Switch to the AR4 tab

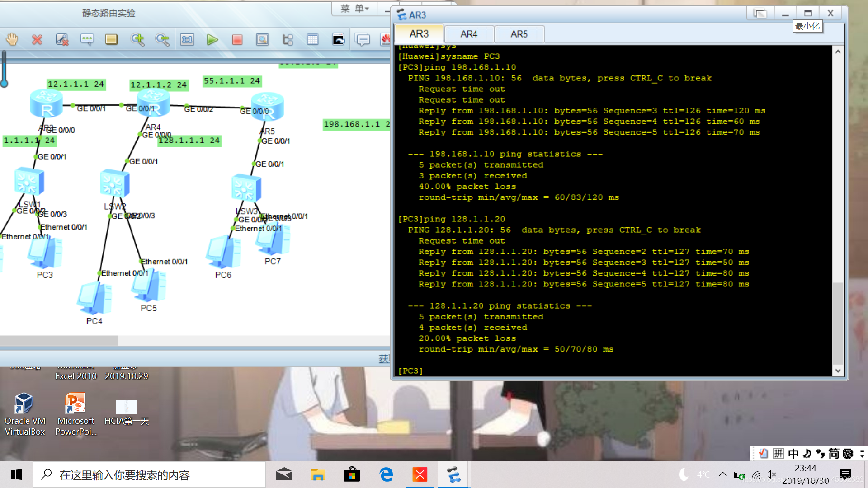pos(469,34)
